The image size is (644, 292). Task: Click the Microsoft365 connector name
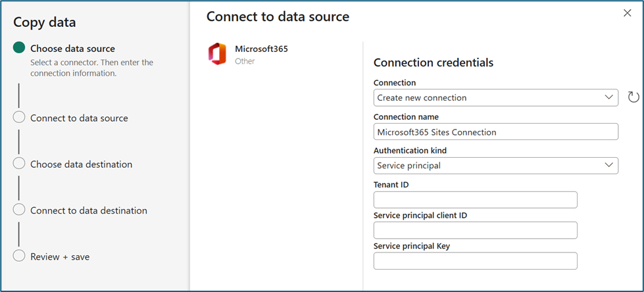point(261,49)
